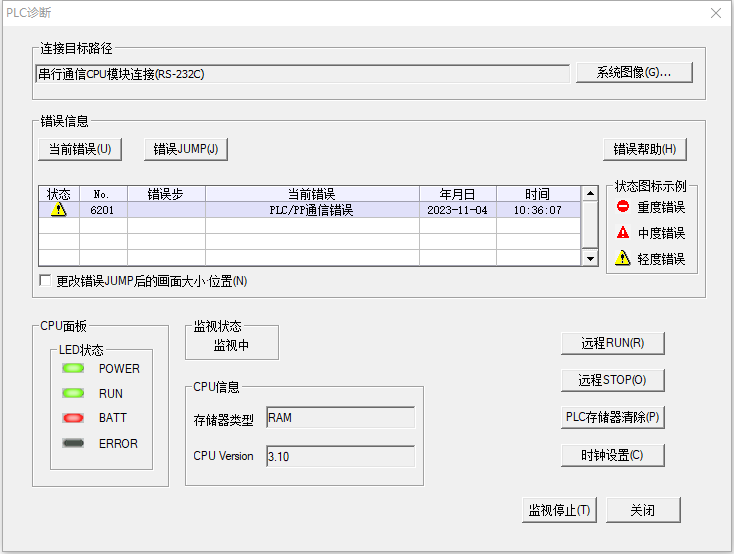This screenshot has width=734, height=554.
Task: Click the dark ERROR LED indicator
Action: click(x=73, y=443)
